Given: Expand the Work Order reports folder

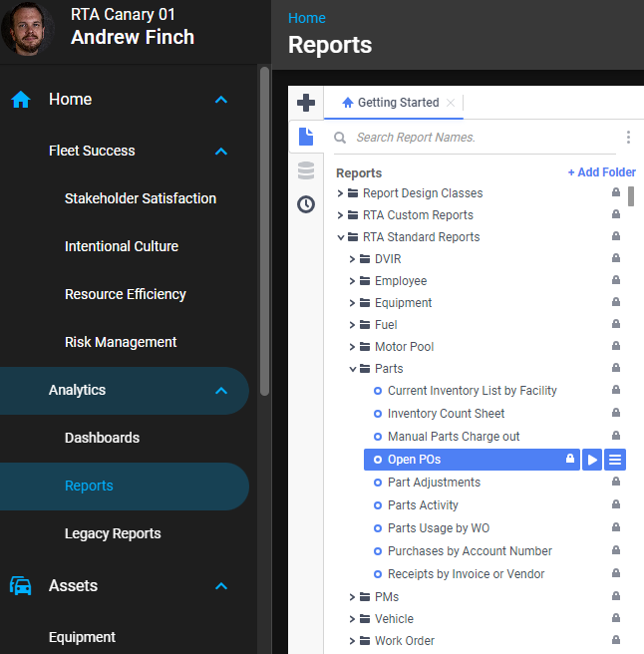Looking at the screenshot, I should click(x=353, y=641).
